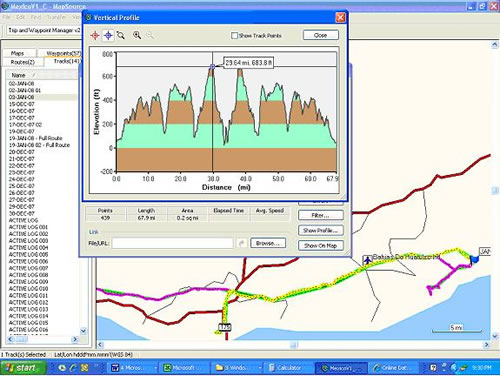
Task: Switch to the Routes tab
Action: click(23, 62)
